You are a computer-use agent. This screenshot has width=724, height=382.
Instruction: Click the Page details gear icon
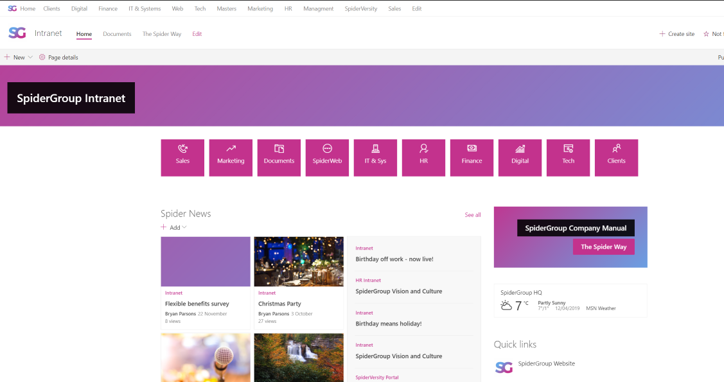[x=42, y=57]
